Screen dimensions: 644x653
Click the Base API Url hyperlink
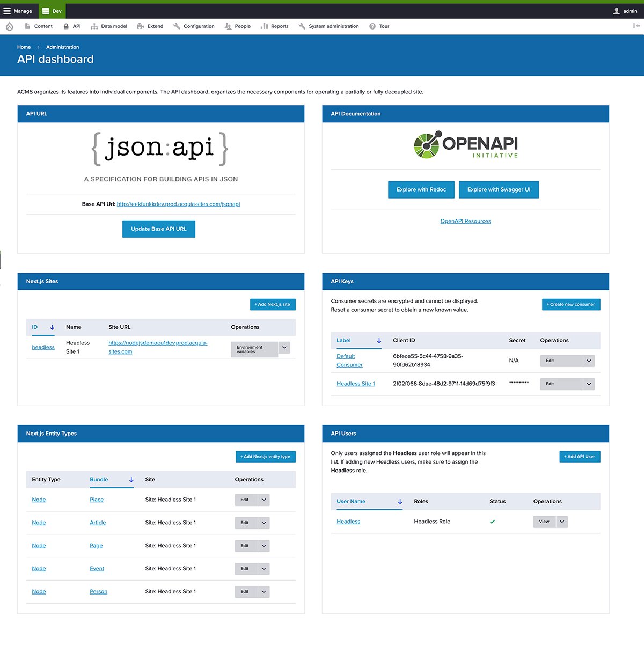click(179, 204)
